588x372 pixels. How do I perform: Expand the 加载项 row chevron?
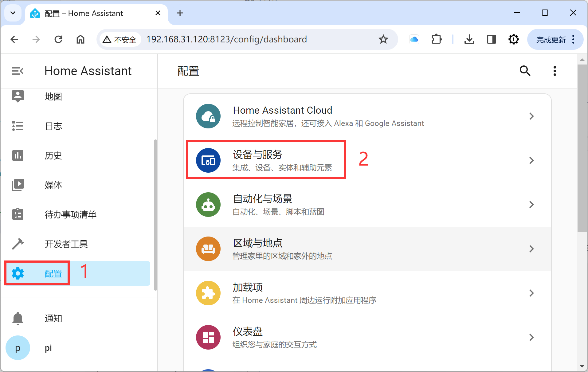531,293
